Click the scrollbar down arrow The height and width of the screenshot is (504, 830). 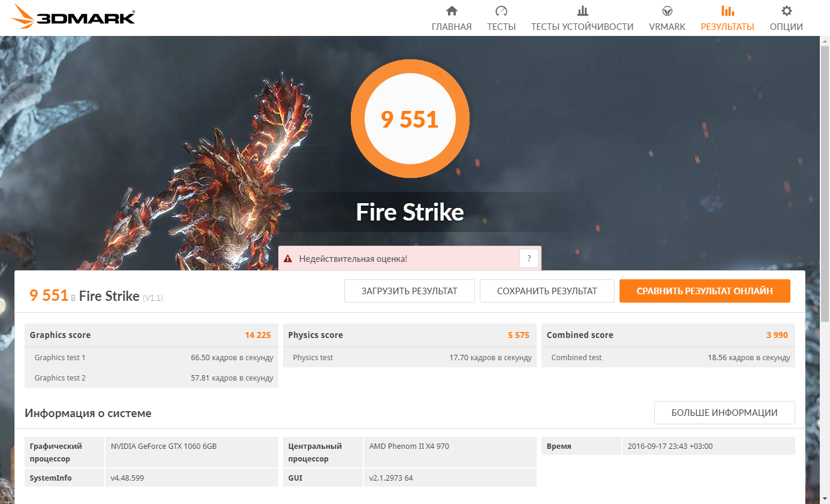click(x=825, y=499)
